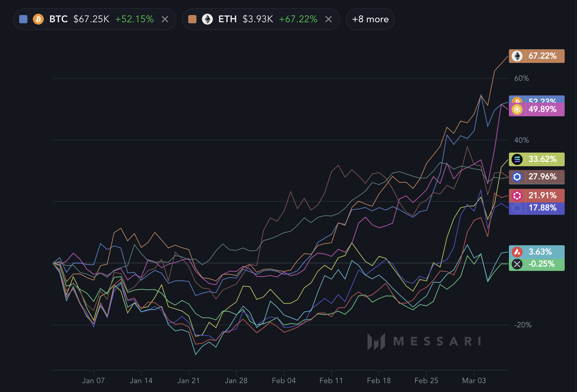This screenshot has width=577, height=392.
Task: Click the Bitcoin logo in the BTC chip
Action: (x=38, y=19)
